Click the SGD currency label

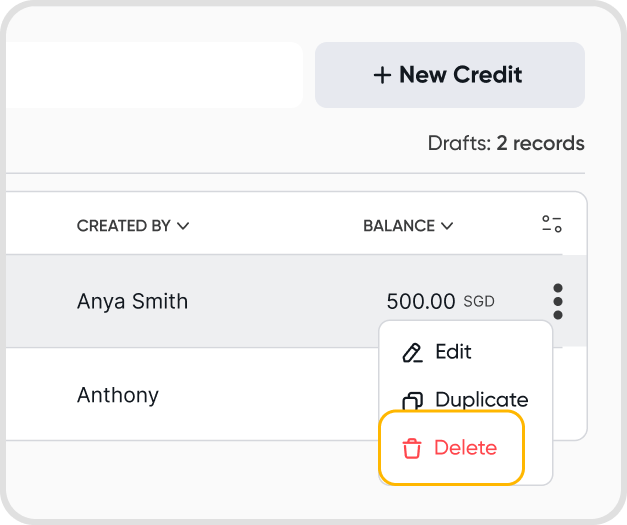pos(479,302)
